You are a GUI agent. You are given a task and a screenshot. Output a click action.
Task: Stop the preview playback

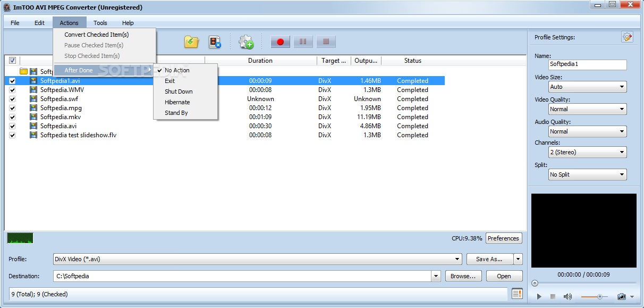click(553, 296)
